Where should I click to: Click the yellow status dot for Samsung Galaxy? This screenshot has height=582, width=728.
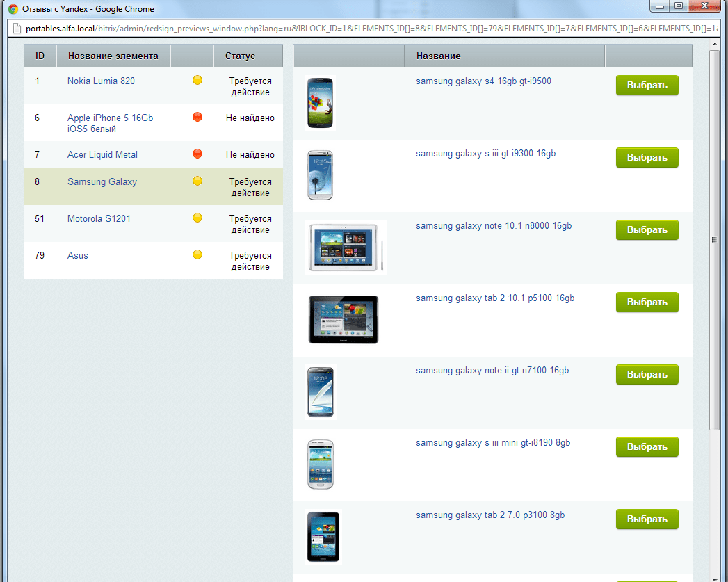click(x=197, y=181)
